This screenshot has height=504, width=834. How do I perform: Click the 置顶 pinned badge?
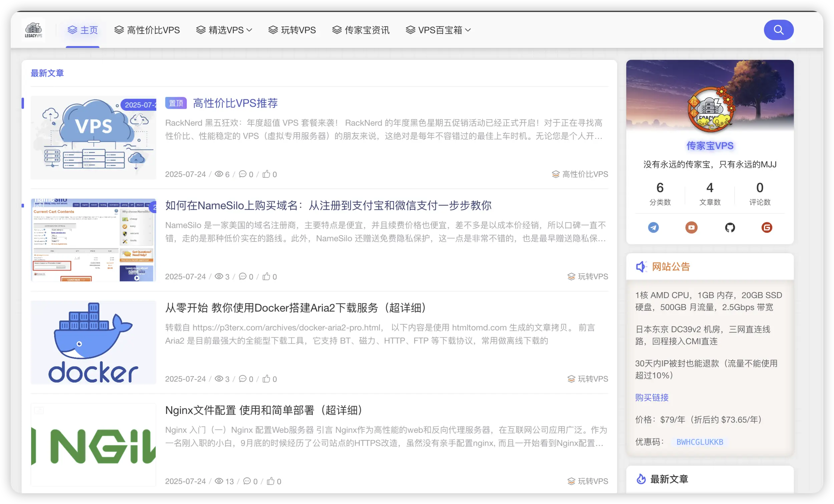176,103
